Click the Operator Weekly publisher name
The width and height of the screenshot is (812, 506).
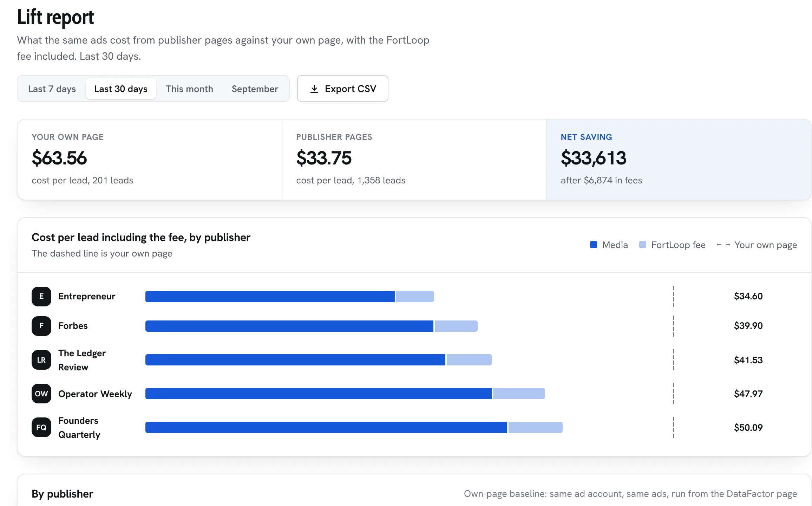(95, 394)
